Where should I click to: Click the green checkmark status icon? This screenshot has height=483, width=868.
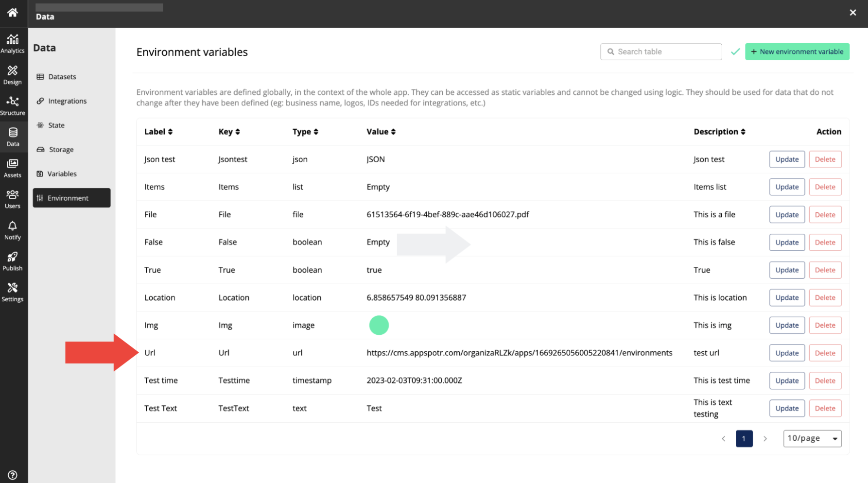point(735,52)
